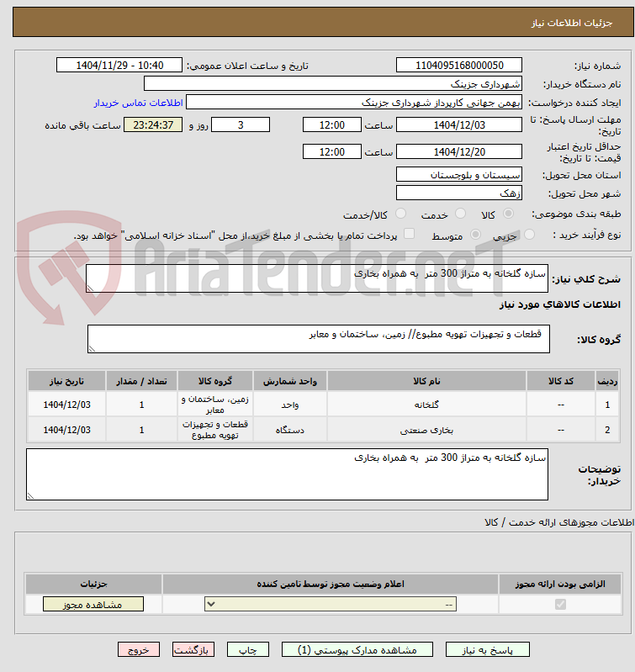Click the بازگشت back button
635x672 pixels.
193,650
